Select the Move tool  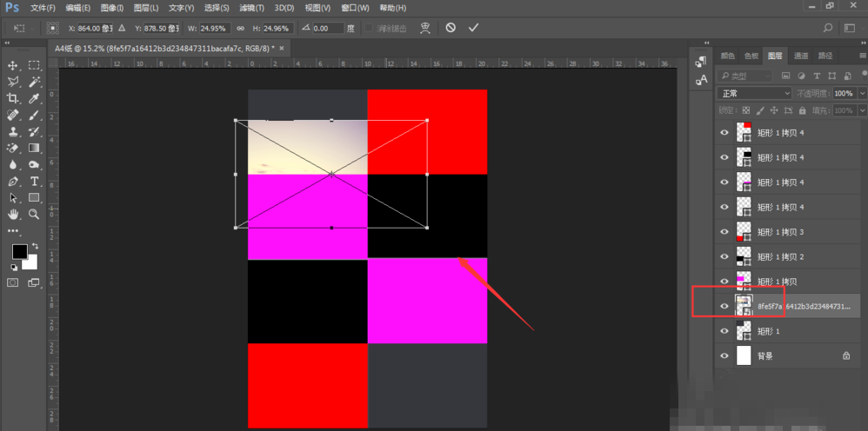coord(13,65)
